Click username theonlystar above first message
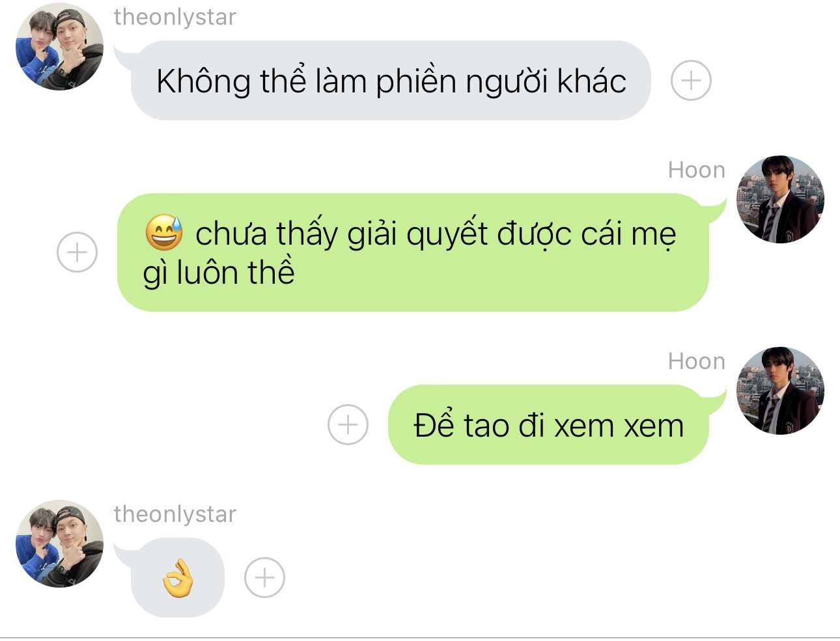Image resolution: width=840 pixels, height=641 pixels. coord(175,17)
